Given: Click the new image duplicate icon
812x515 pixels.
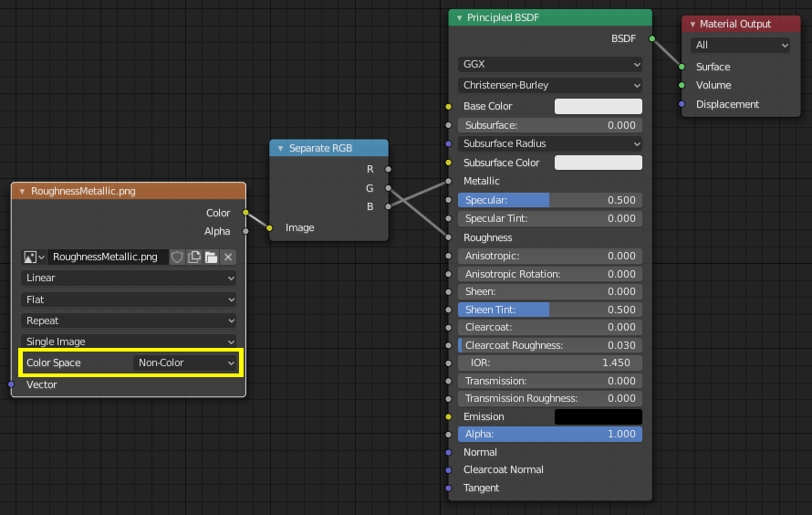Looking at the screenshot, I should click(194, 257).
